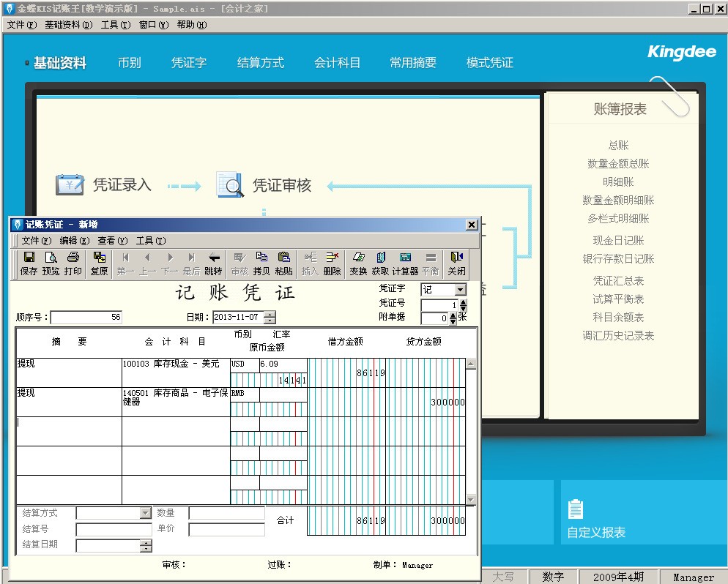Click the 单价 unit price field

(x=226, y=529)
